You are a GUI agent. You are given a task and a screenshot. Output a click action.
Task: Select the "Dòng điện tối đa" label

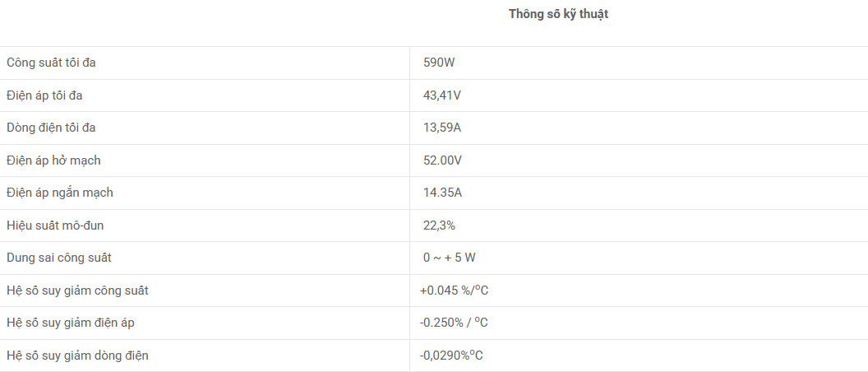50,128
